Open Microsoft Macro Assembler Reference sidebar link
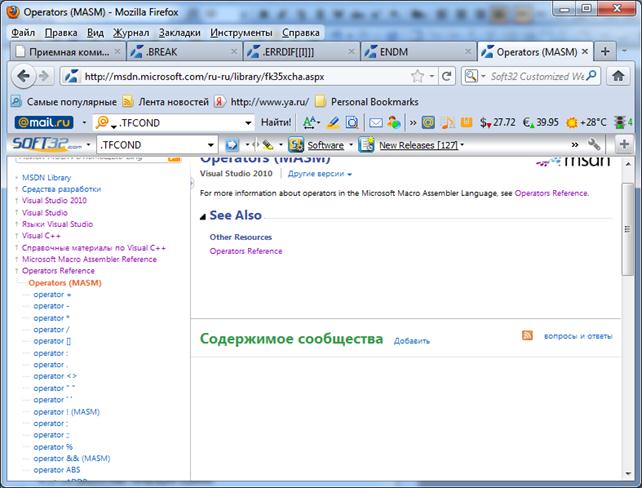 tap(89, 259)
